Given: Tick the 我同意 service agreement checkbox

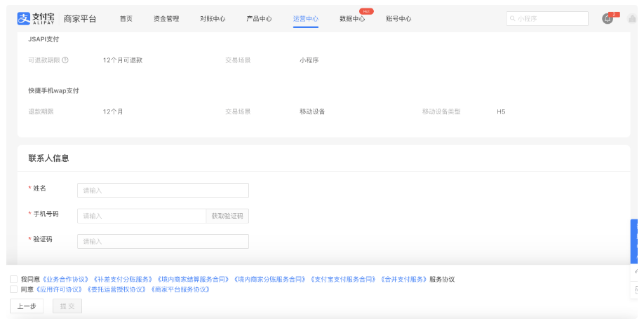Looking at the screenshot, I should click(13, 279).
